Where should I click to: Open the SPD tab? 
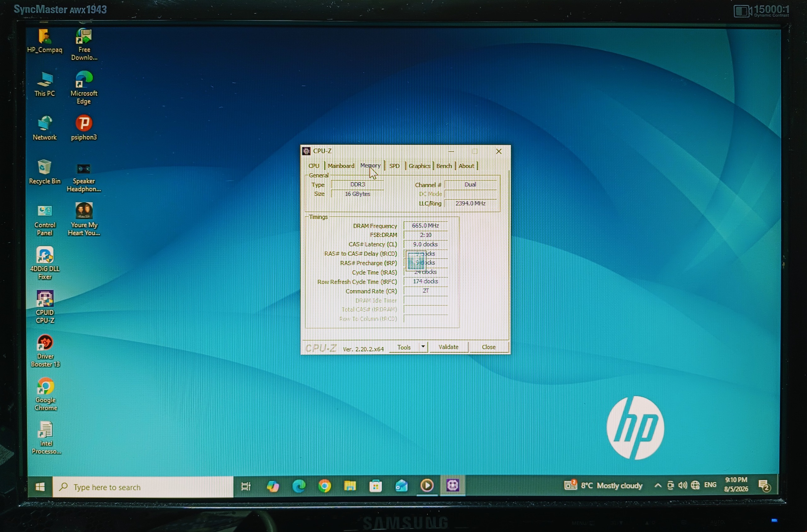pos(394,166)
